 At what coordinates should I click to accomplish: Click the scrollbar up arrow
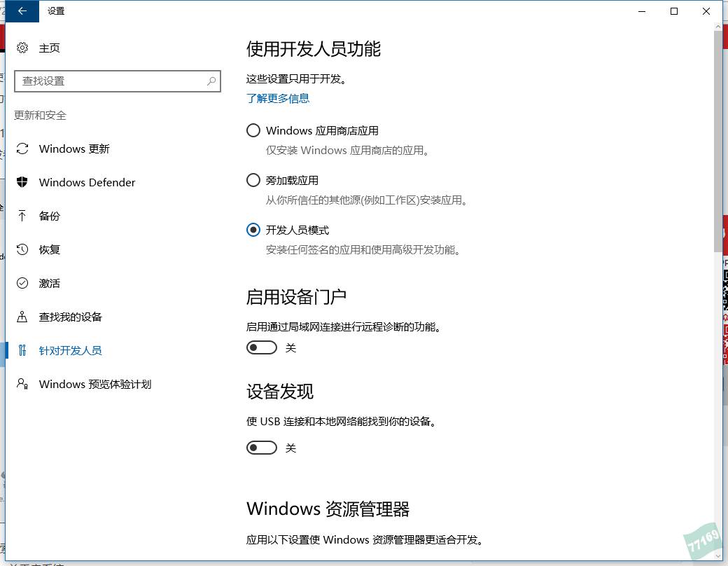(718, 27)
